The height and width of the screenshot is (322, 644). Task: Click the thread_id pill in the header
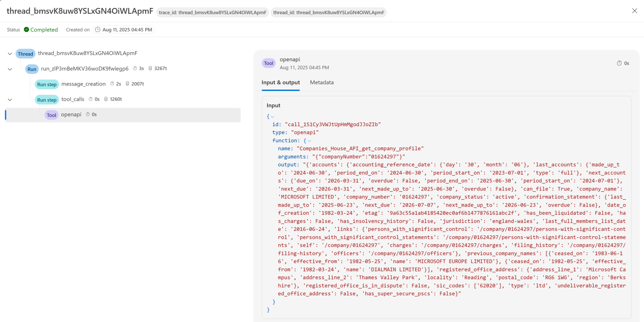point(328,12)
